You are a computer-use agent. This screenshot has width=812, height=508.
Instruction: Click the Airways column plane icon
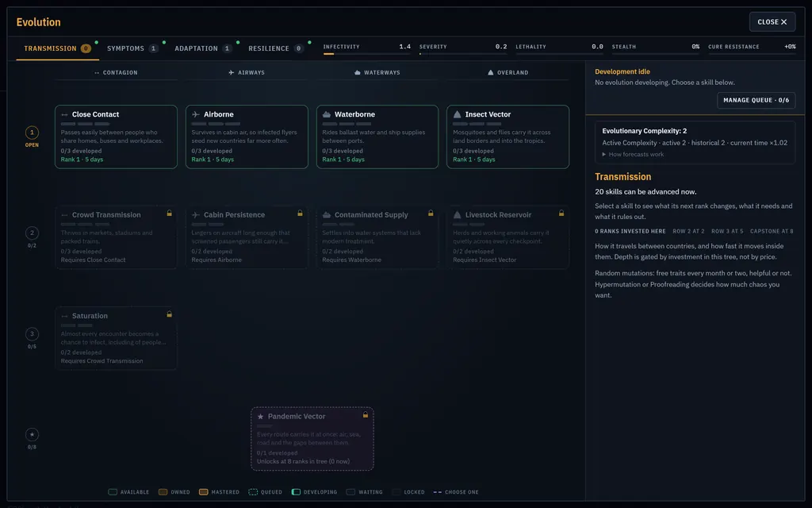[231, 72]
